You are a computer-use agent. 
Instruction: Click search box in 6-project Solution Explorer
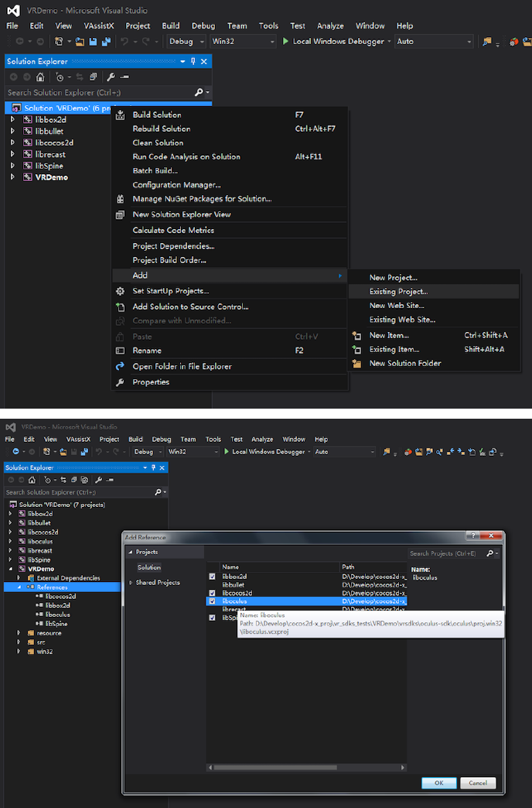[100, 92]
